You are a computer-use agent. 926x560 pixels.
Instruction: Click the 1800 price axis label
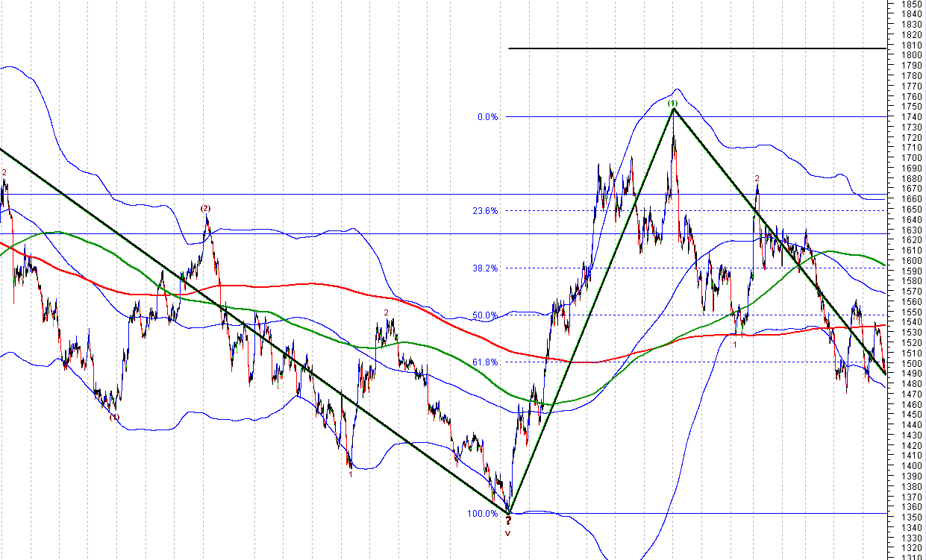click(x=910, y=55)
